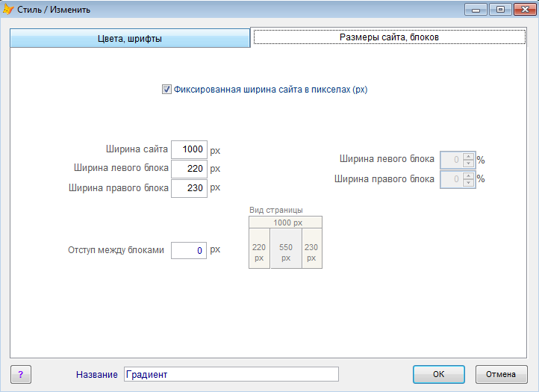Click the Ширина сайта px field
Image resolution: width=539 pixels, height=392 pixels.
click(x=189, y=150)
